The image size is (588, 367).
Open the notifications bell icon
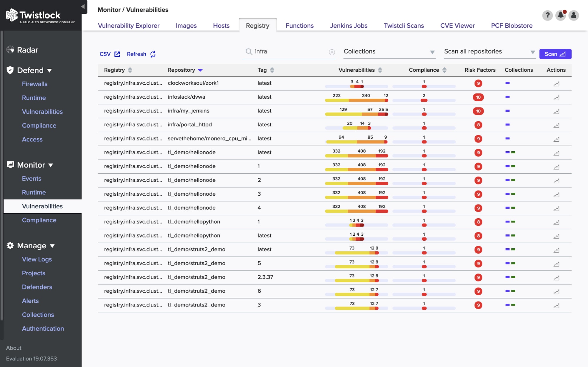point(561,15)
